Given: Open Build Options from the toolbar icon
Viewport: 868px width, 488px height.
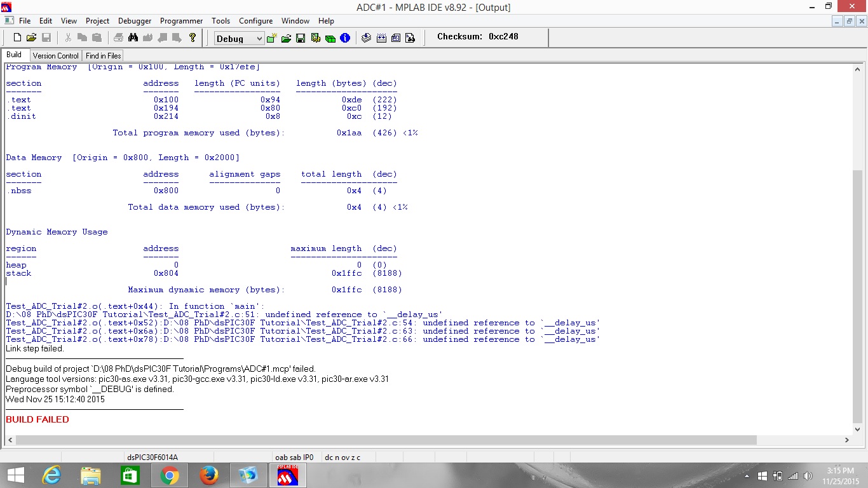Looking at the screenshot, I should pos(316,38).
